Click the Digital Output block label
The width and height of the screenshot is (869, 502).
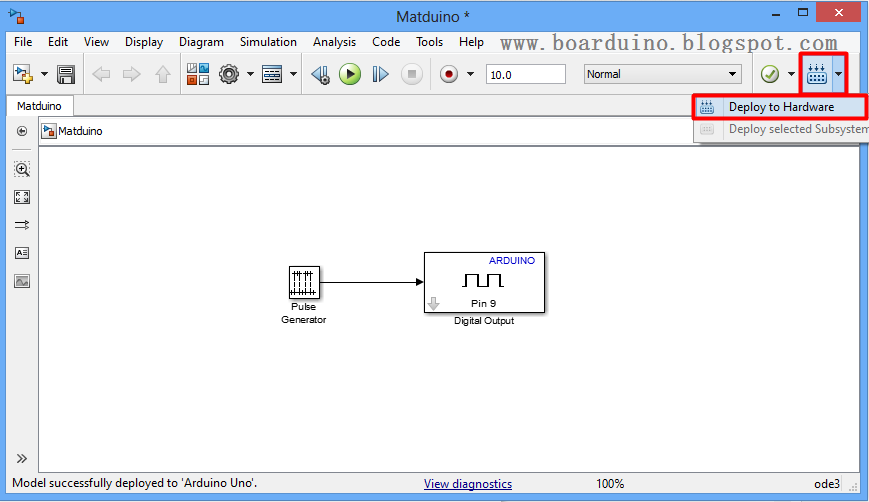coord(484,321)
